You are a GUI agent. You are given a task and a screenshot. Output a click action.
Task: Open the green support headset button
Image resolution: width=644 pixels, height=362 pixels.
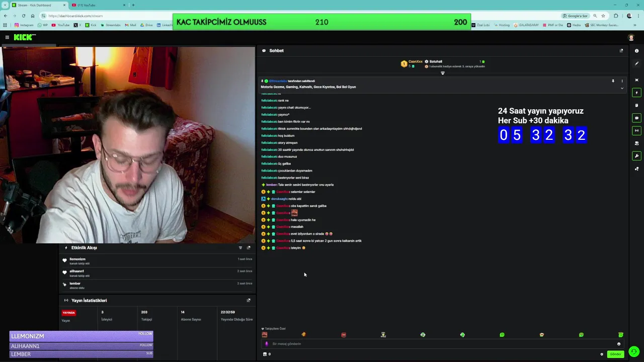point(634,352)
